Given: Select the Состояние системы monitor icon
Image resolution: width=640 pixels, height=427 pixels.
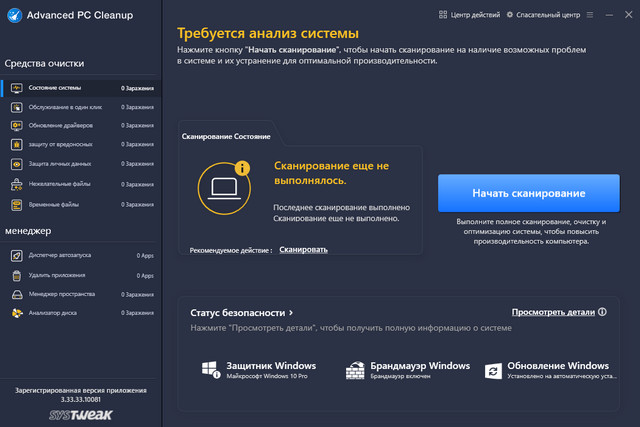Looking at the screenshot, I should click(x=16, y=88).
